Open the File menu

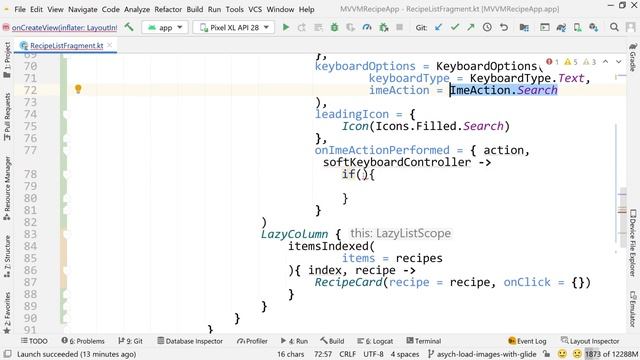coord(20,9)
